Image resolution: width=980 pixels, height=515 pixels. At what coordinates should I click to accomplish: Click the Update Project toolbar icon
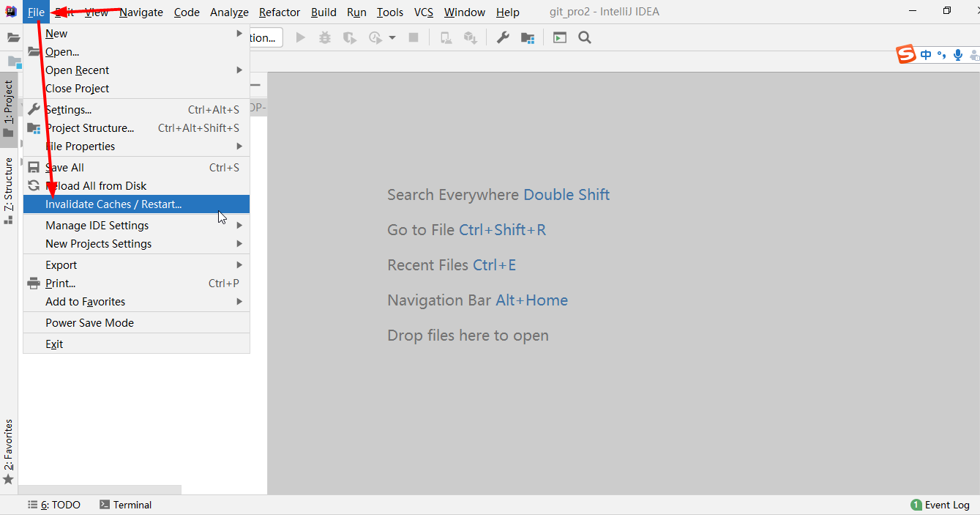point(446,37)
